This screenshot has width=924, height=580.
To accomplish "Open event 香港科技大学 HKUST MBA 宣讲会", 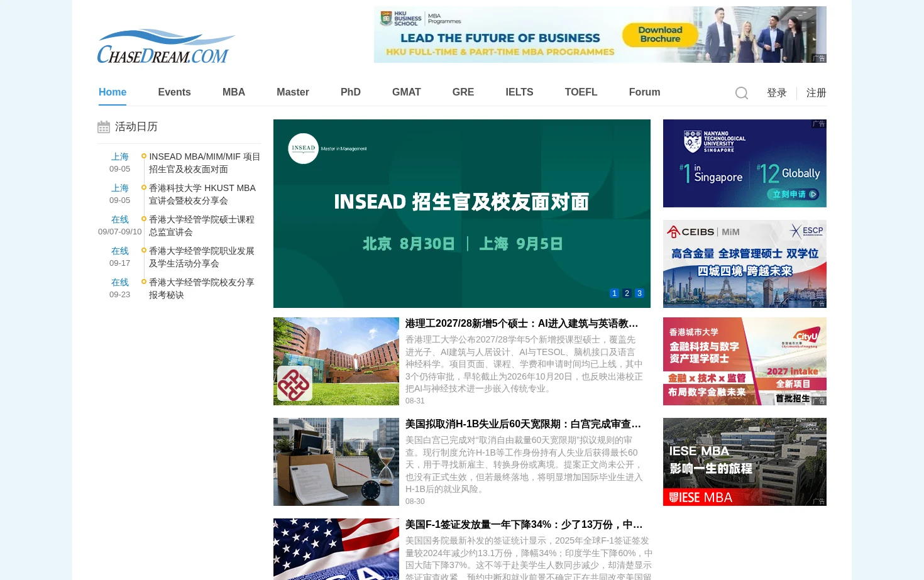I will [202, 194].
